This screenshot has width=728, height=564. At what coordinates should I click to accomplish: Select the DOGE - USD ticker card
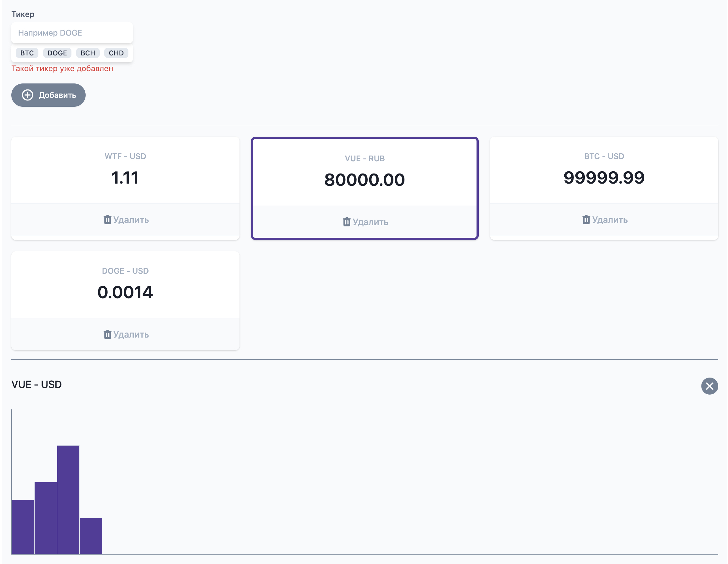tap(125, 285)
